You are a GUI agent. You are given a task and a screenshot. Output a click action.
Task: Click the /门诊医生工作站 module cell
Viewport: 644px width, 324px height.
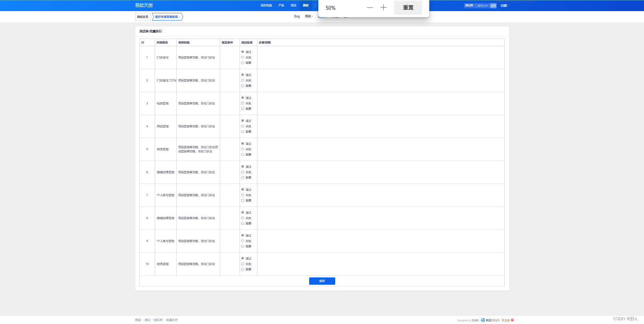pyautogui.click(x=166, y=80)
